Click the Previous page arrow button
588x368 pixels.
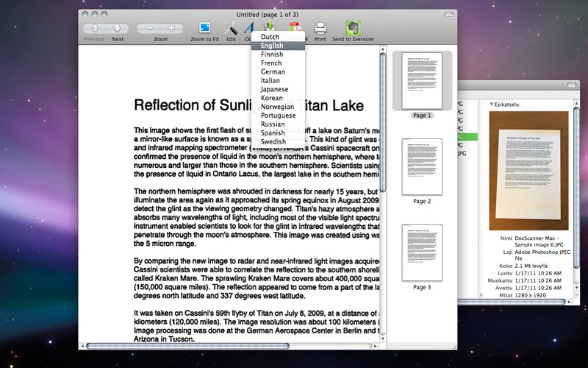coord(94,28)
